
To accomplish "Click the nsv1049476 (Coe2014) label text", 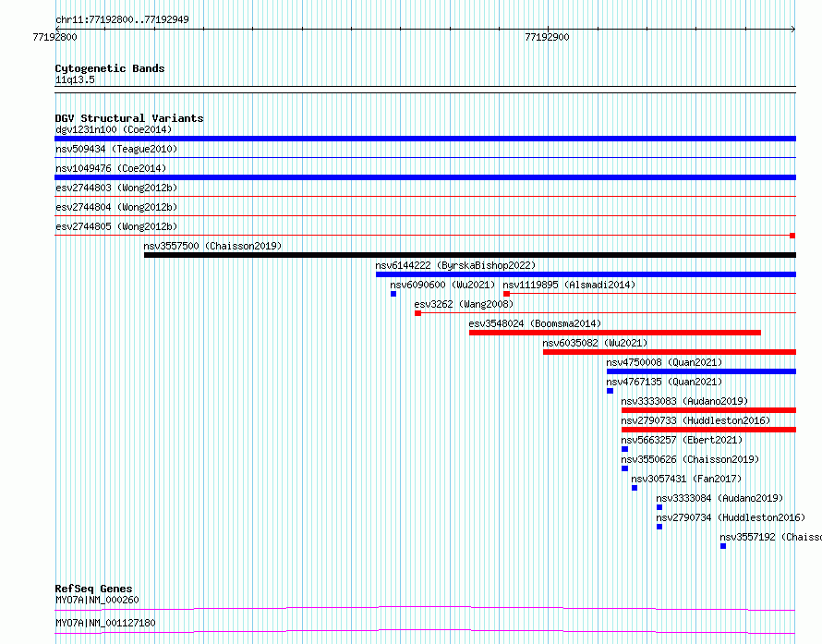I will coord(111,168).
